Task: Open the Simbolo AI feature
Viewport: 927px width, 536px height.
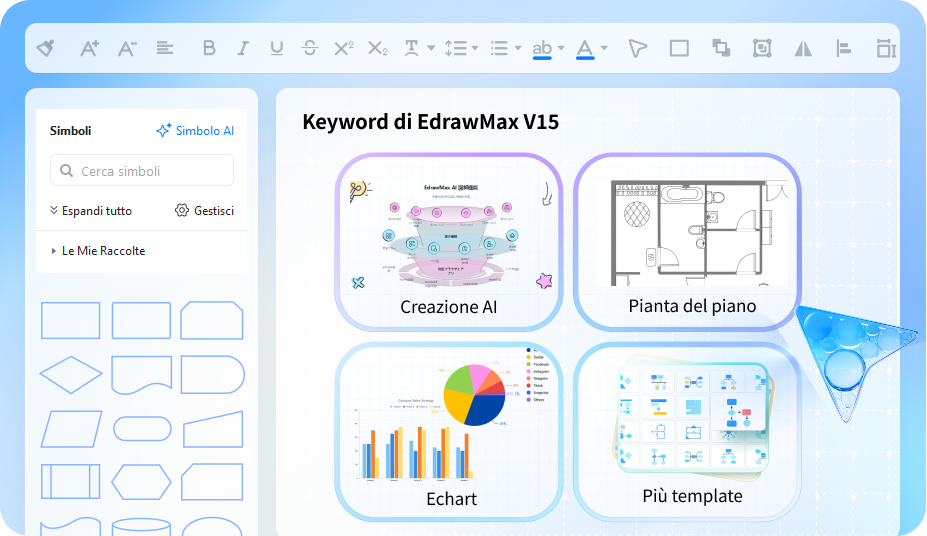Action: (195, 131)
